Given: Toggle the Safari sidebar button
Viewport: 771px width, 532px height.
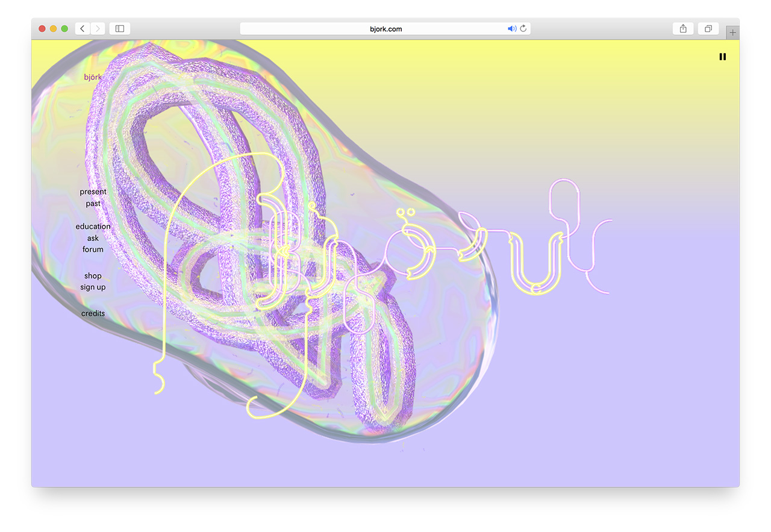Looking at the screenshot, I should coord(120,28).
